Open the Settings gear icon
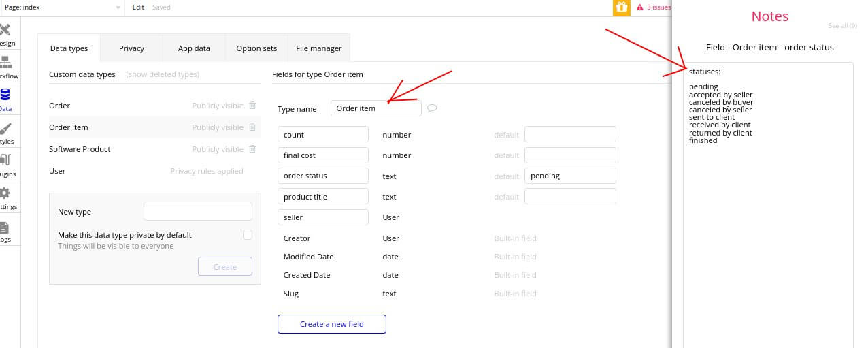 6,197
